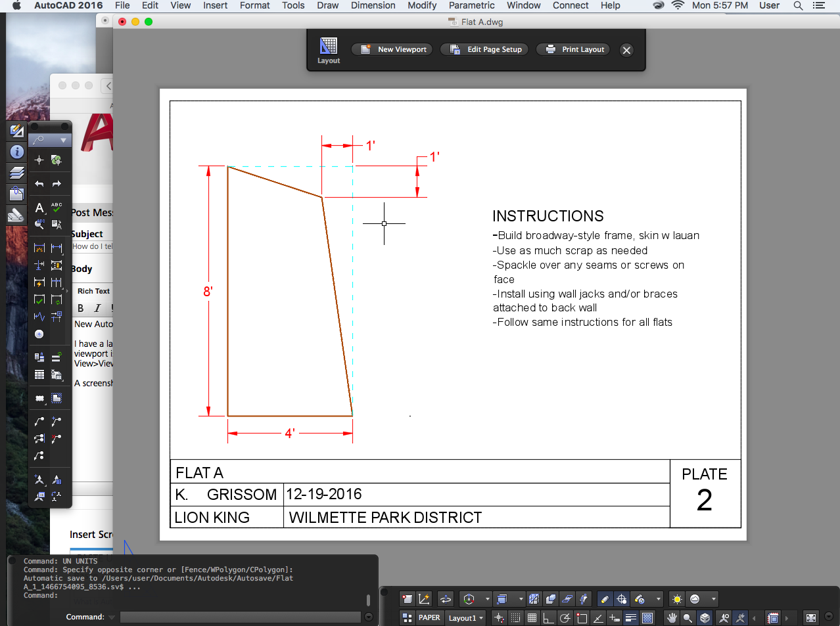This screenshot has height=626, width=840.
Task: Open Edit Page Setup
Action: pyautogui.click(x=484, y=49)
